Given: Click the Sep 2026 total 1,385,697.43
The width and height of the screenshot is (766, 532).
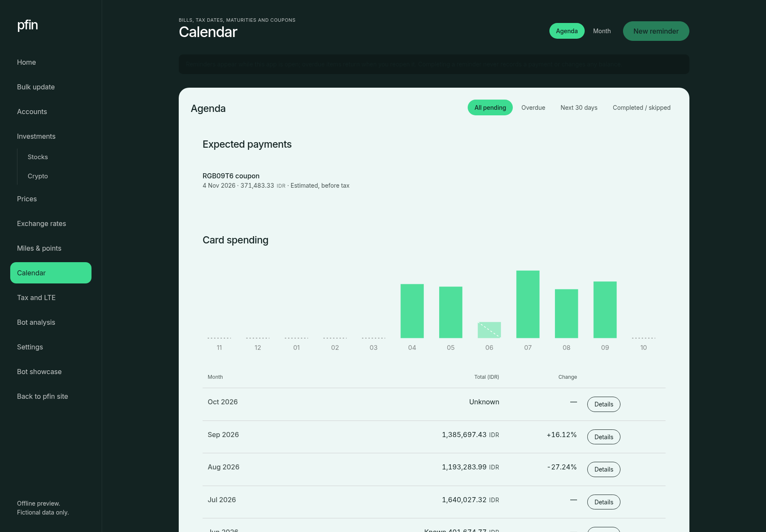Looking at the screenshot, I should tap(471, 435).
